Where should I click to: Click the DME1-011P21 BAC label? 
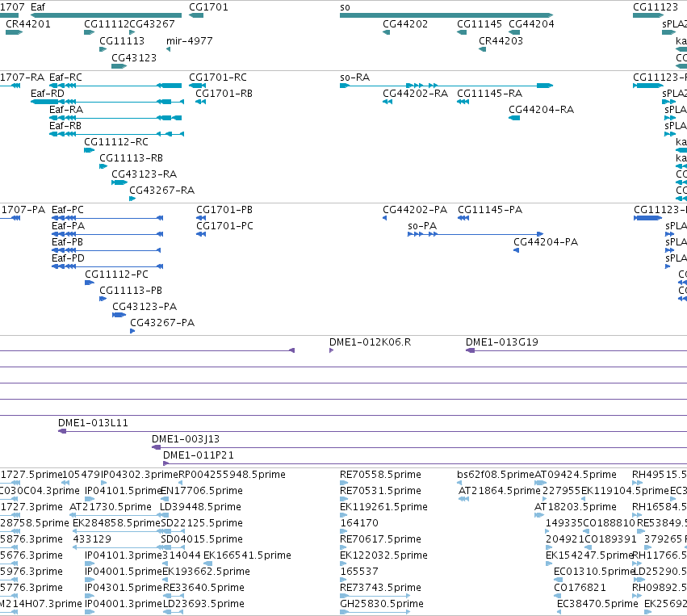click(x=198, y=455)
